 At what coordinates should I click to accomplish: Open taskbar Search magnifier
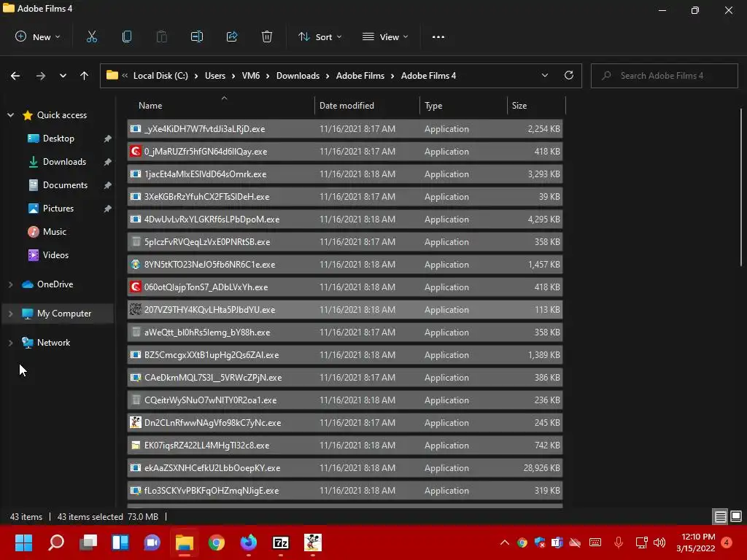click(x=56, y=542)
